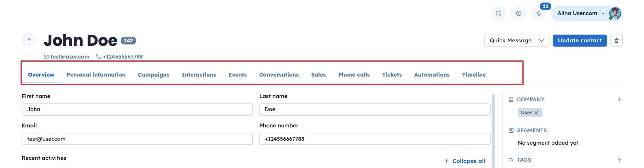
Task: Click the user profile avatar
Action: pos(615,13)
